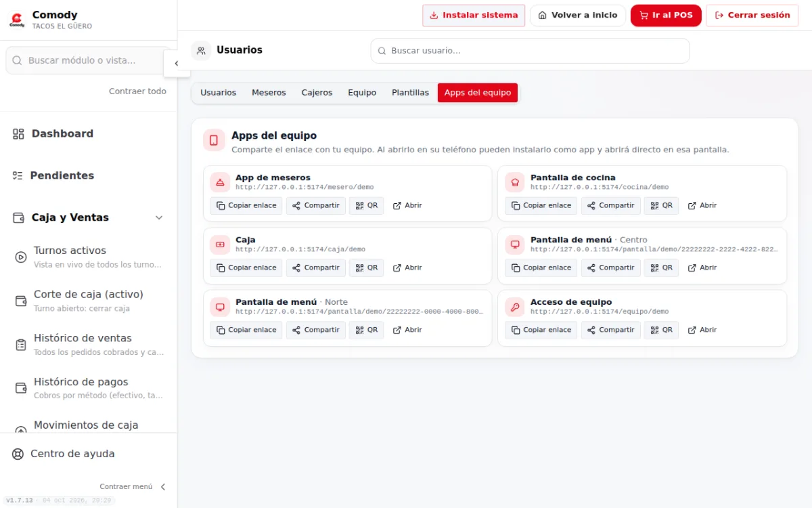Click the Turnos activos play icon

pos(21,257)
